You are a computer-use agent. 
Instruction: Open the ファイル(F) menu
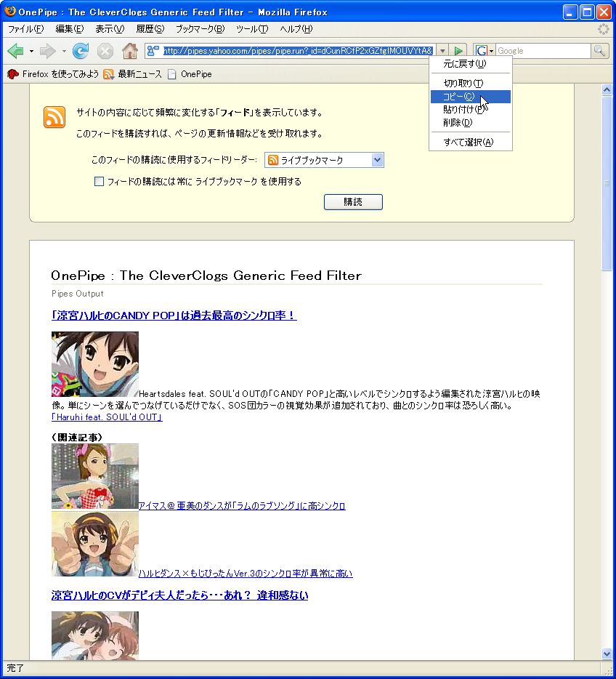[26, 29]
